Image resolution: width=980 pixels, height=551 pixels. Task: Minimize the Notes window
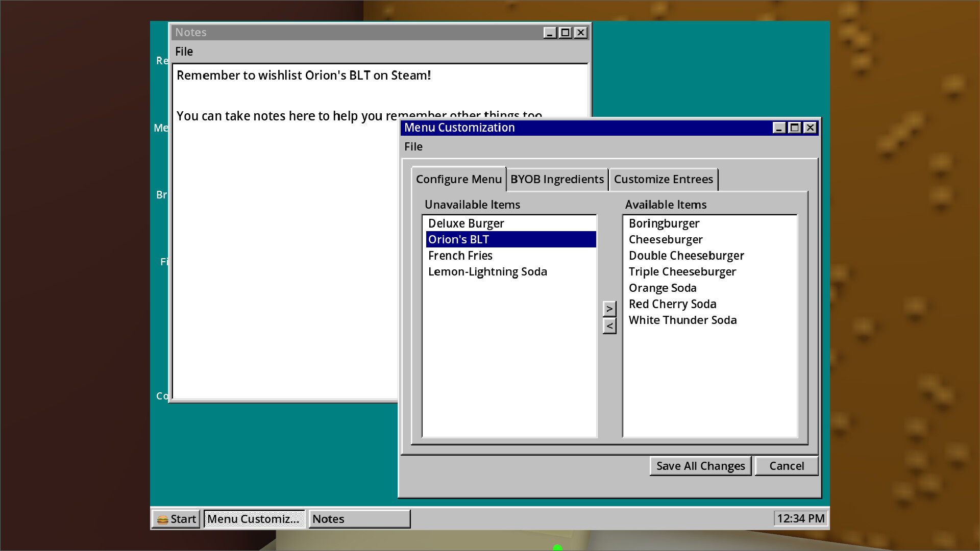tap(550, 33)
